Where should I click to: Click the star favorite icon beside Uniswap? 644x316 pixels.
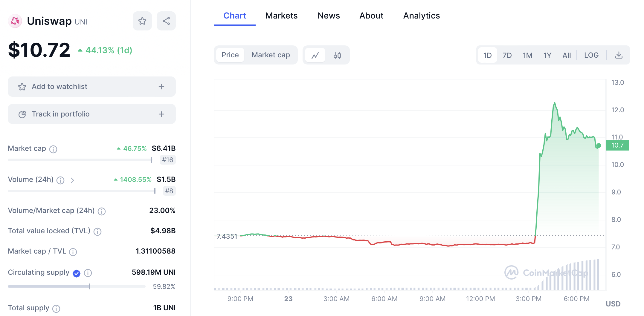click(142, 21)
